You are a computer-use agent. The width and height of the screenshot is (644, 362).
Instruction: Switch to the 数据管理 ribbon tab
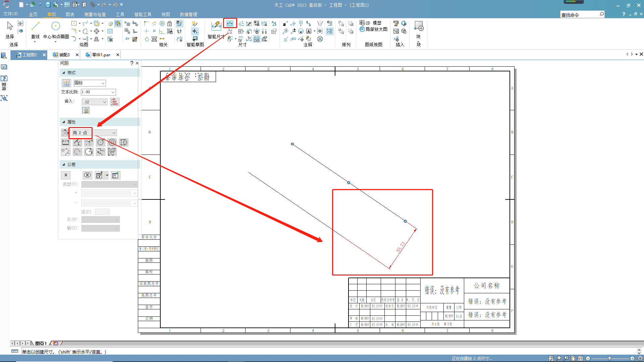[x=188, y=14]
